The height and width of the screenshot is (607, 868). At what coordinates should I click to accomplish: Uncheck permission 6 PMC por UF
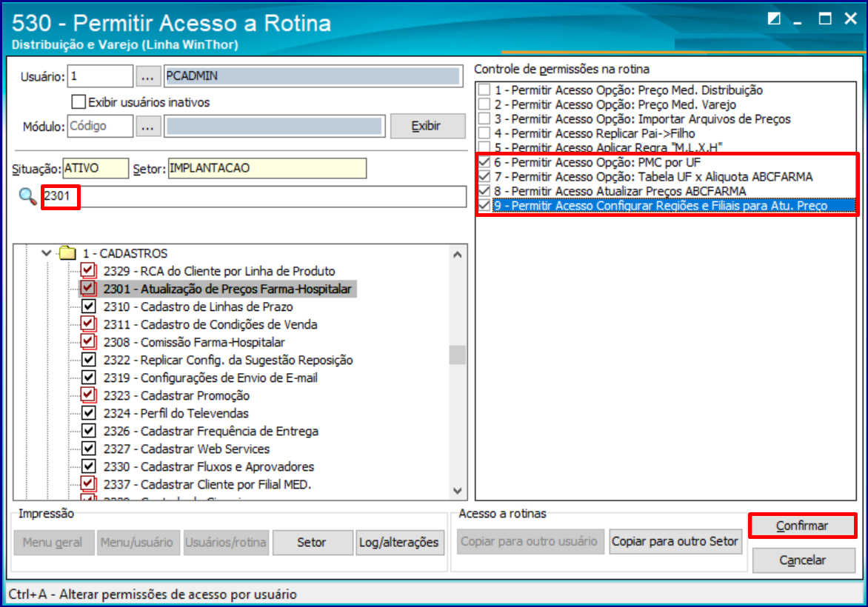tap(484, 162)
